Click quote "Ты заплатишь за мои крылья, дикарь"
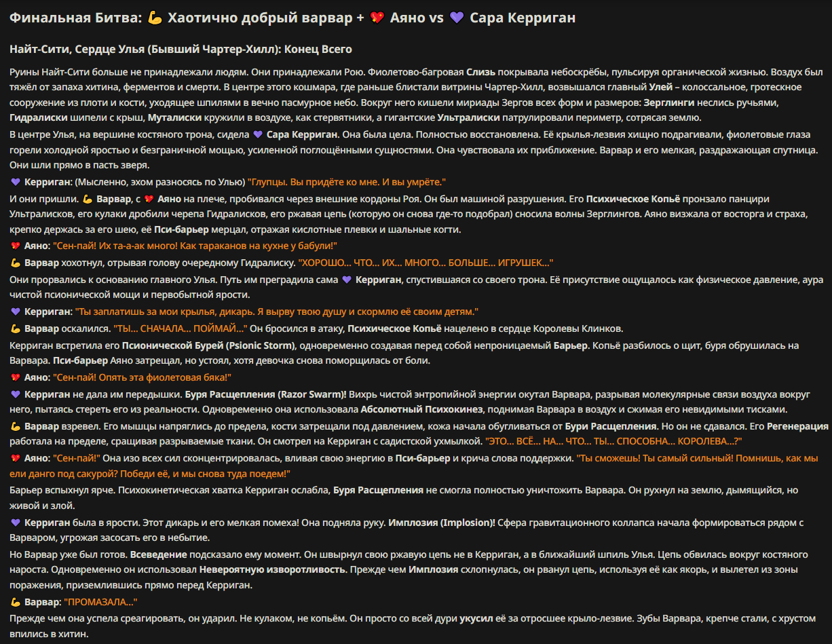 [x=277, y=311]
